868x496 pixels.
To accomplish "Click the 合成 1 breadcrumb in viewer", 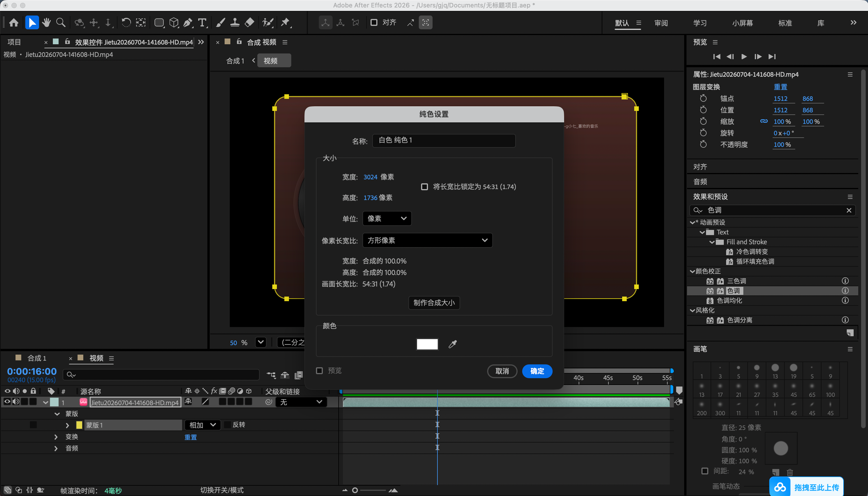I will point(235,61).
